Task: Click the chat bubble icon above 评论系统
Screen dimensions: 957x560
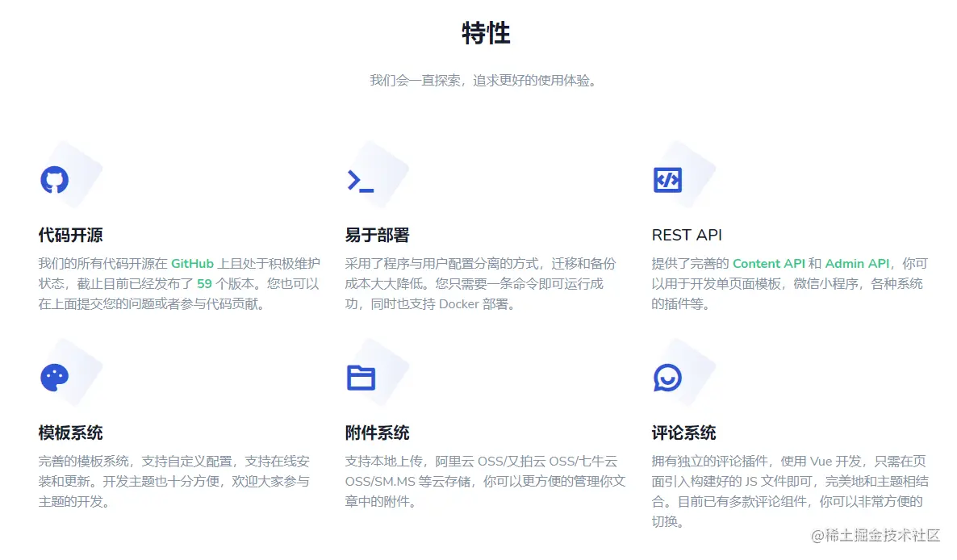Action: pyautogui.click(x=667, y=378)
